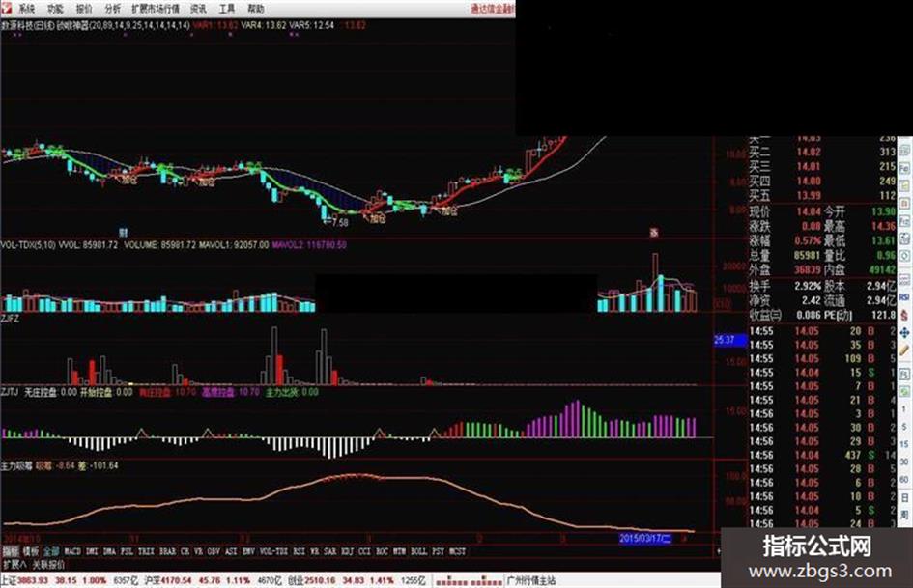This screenshot has height=588, width=913.
Task: Open the 扩展市场行情 menu
Action: click(x=156, y=8)
